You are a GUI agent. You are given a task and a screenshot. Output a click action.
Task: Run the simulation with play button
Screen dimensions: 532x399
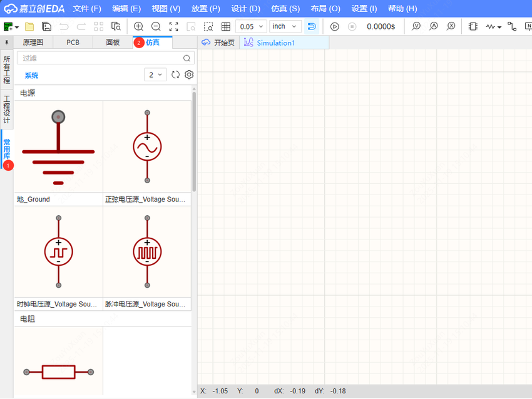click(x=334, y=26)
